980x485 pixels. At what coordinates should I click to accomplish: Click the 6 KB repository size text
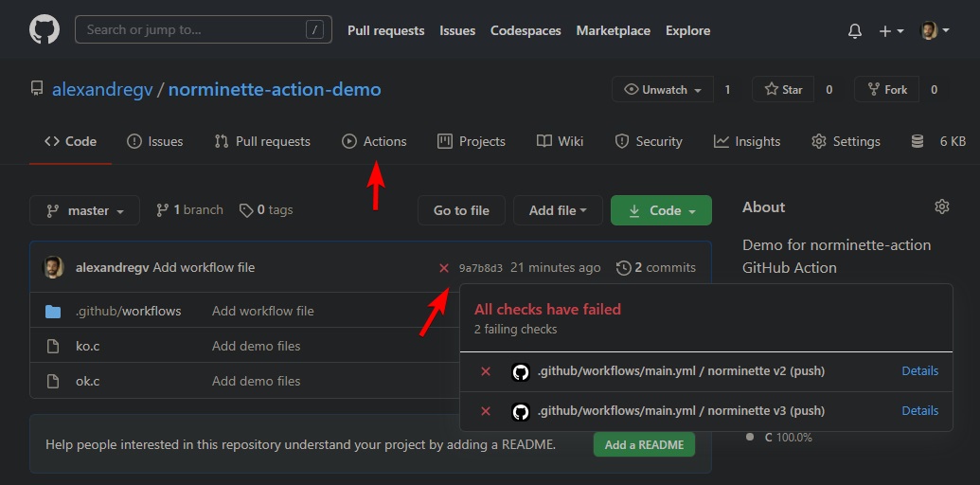pos(953,142)
